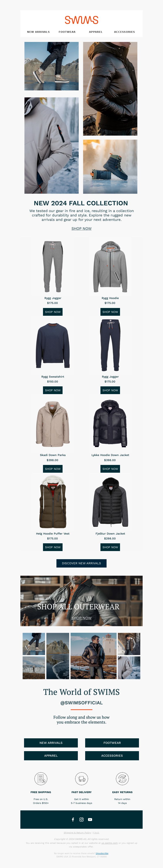This screenshot has height=868, width=163.
Task: Click the Fast Delivery truck icon
Action: (x=81, y=778)
